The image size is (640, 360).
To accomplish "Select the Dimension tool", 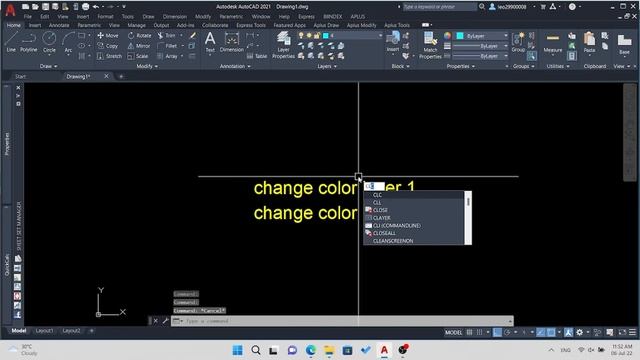I will (x=231, y=42).
